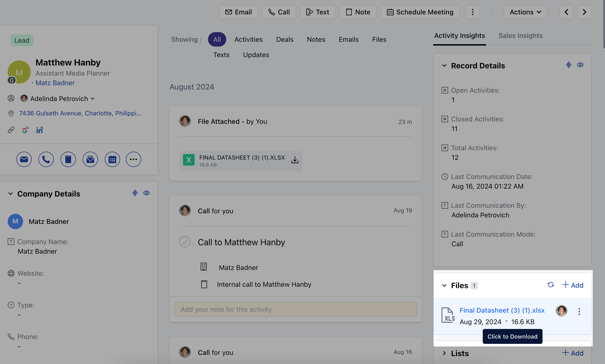
Task: Switch to Deals filter
Action: pyautogui.click(x=284, y=39)
